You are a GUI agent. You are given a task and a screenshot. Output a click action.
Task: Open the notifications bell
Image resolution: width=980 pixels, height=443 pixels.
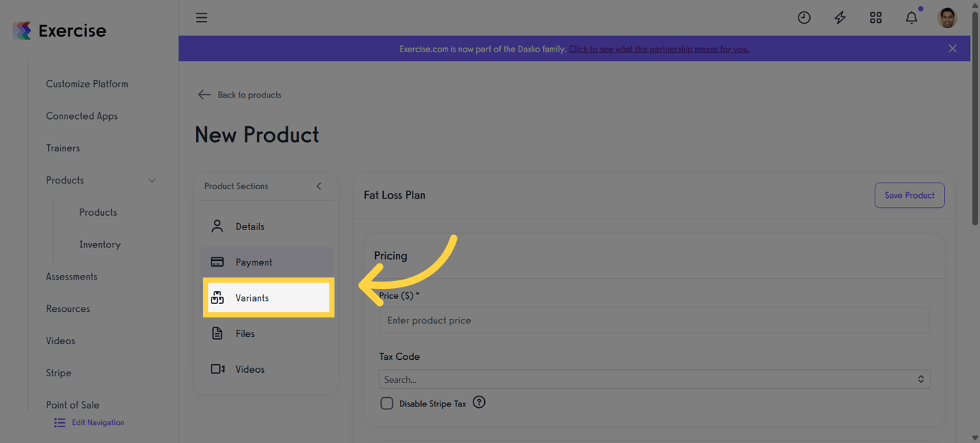(x=911, y=17)
